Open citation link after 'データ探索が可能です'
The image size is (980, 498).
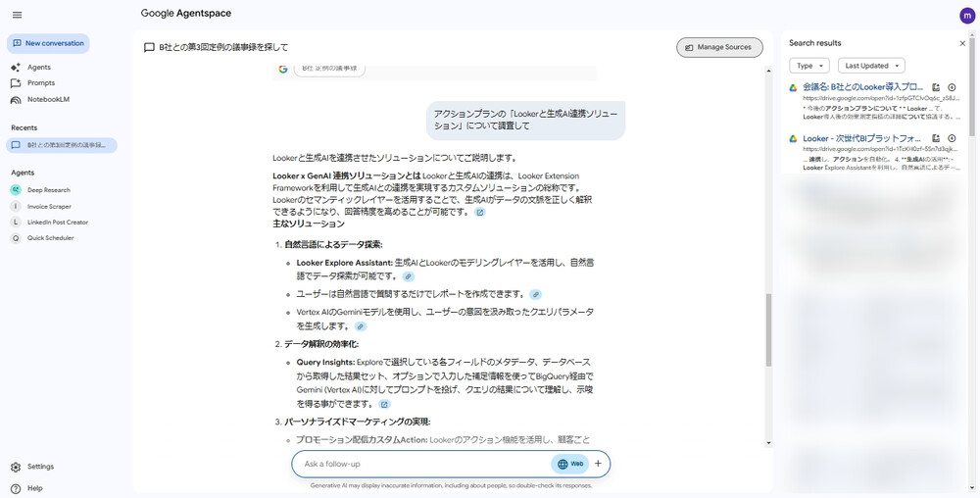(408, 276)
